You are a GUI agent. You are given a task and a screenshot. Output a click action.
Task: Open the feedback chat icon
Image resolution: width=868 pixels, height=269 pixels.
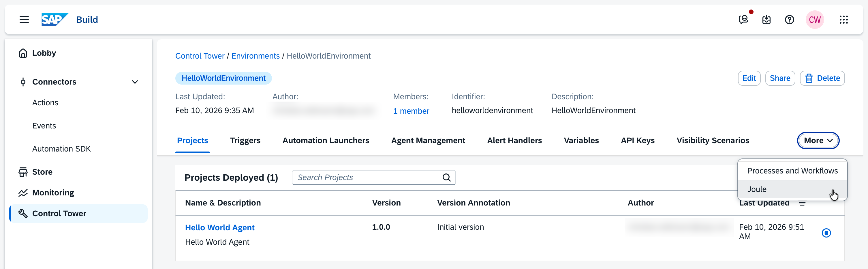point(743,20)
